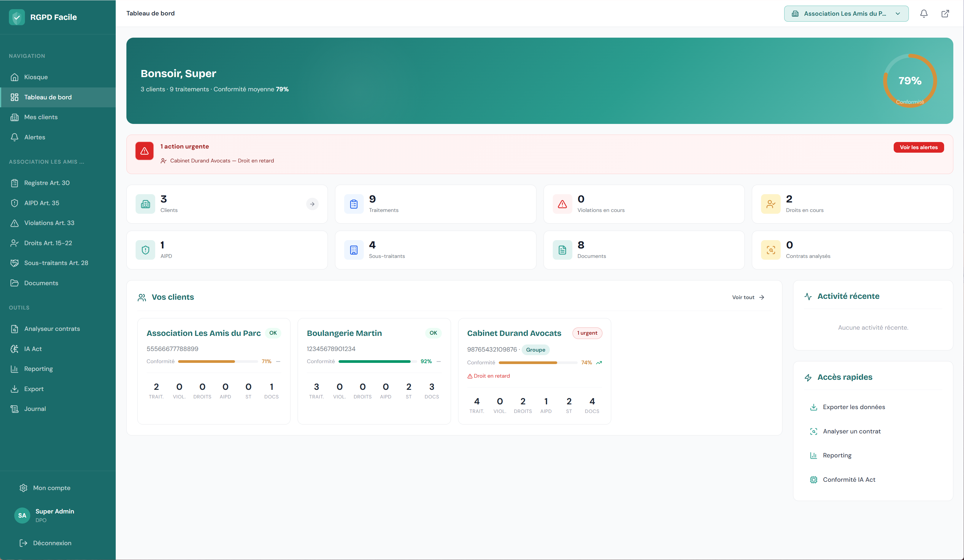Click the arrow on the Clients card
The image size is (964, 560).
[312, 204]
